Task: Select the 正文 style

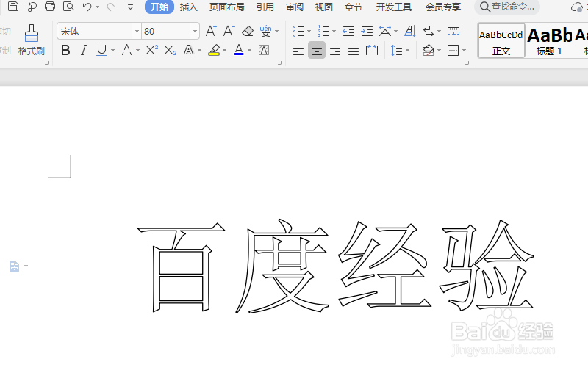Action: click(501, 40)
